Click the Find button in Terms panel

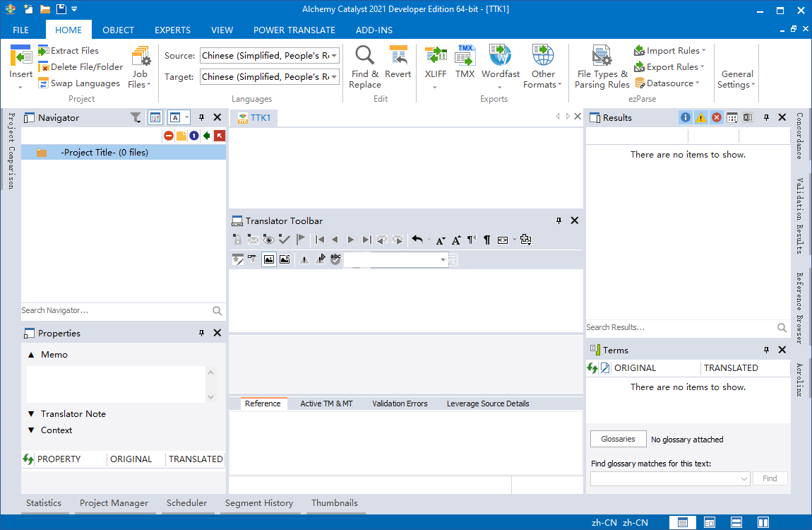click(x=770, y=478)
